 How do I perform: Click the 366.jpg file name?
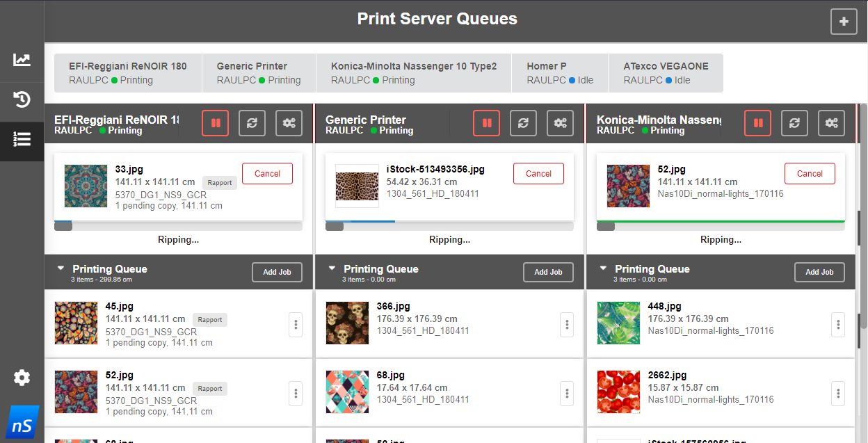click(394, 306)
